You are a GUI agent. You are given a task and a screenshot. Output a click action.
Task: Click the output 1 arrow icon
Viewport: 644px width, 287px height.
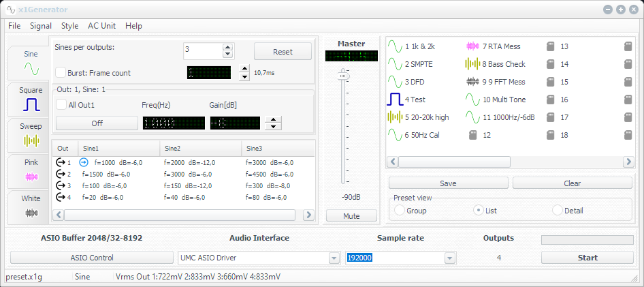click(61, 163)
